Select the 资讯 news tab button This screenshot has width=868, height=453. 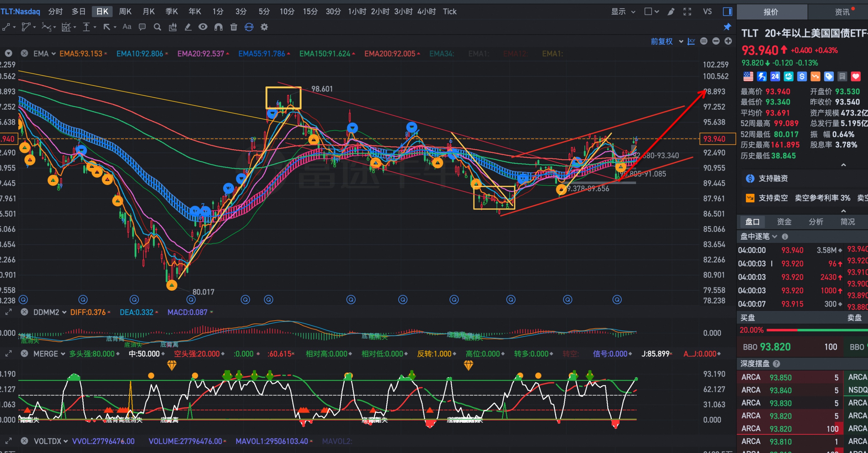tap(842, 12)
